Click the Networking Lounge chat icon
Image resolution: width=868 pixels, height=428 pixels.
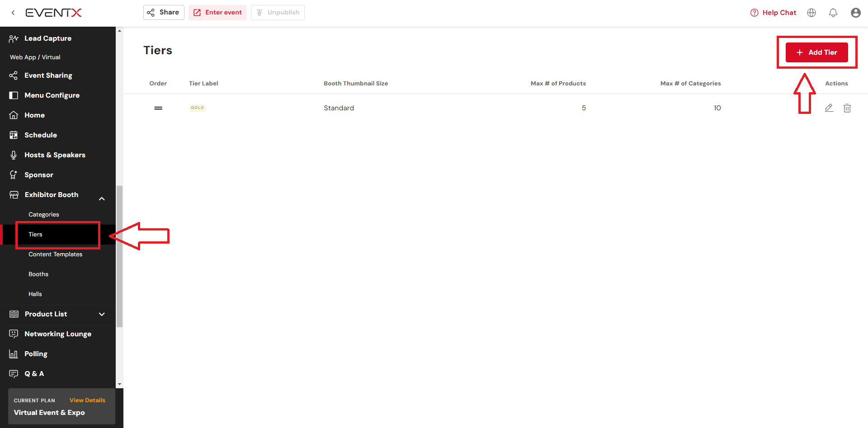click(x=14, y=334)
